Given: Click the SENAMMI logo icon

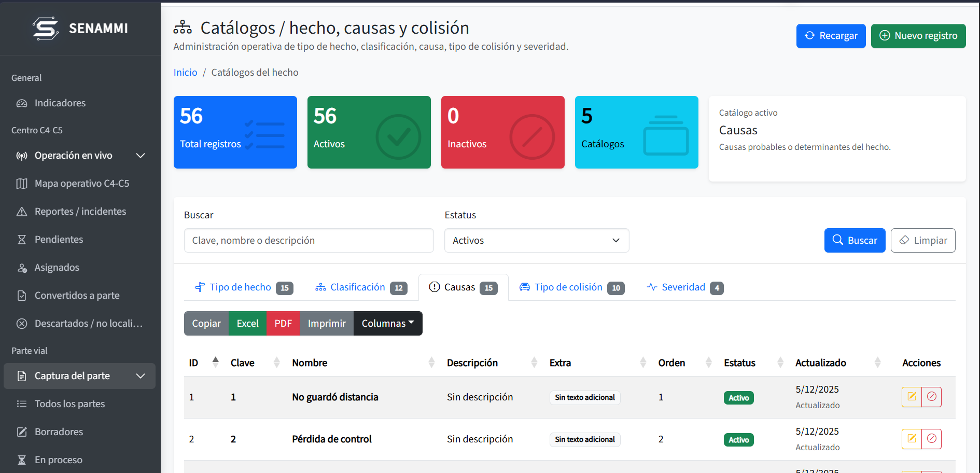Looking at the screenshot, I should [45, 28].
